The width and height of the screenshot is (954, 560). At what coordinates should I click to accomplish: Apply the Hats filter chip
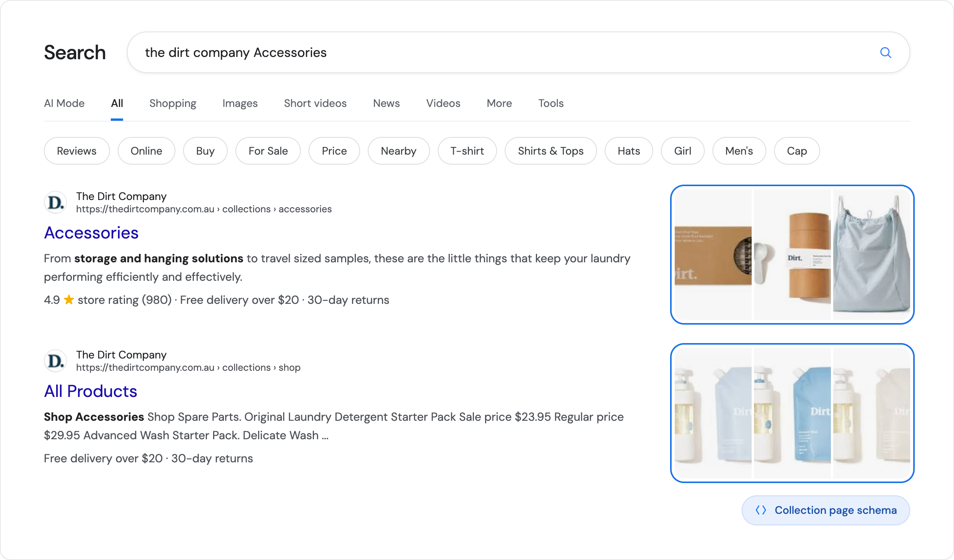(x=629, y=151)
